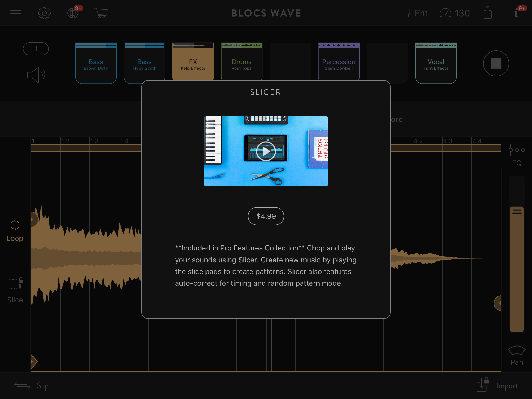Play the Slicer preview video
The image size is (532, 399).
tap(266, 151)
